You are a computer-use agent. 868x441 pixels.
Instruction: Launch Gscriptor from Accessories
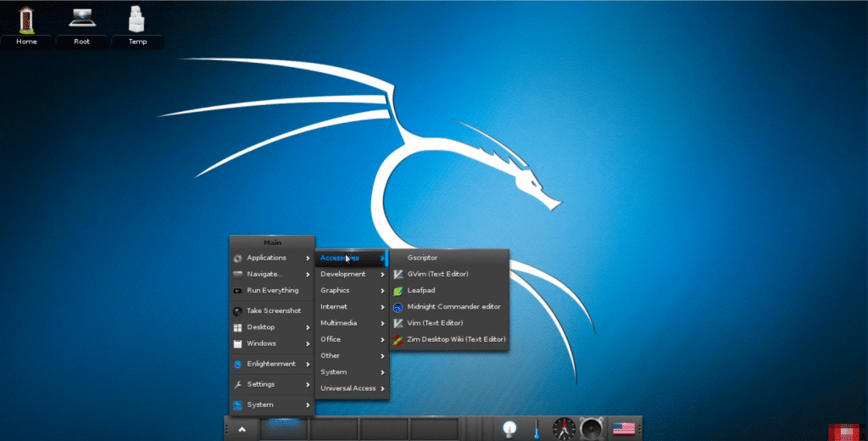(x=449, y=258)
